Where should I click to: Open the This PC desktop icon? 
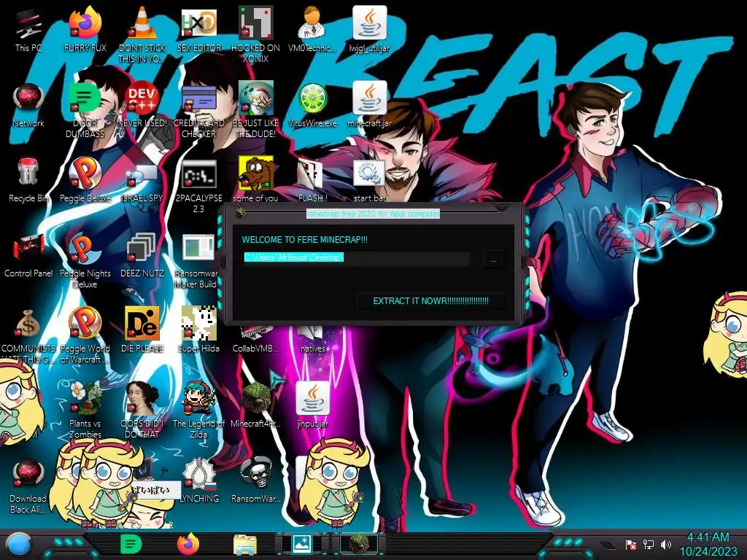[x=28, y=29]
